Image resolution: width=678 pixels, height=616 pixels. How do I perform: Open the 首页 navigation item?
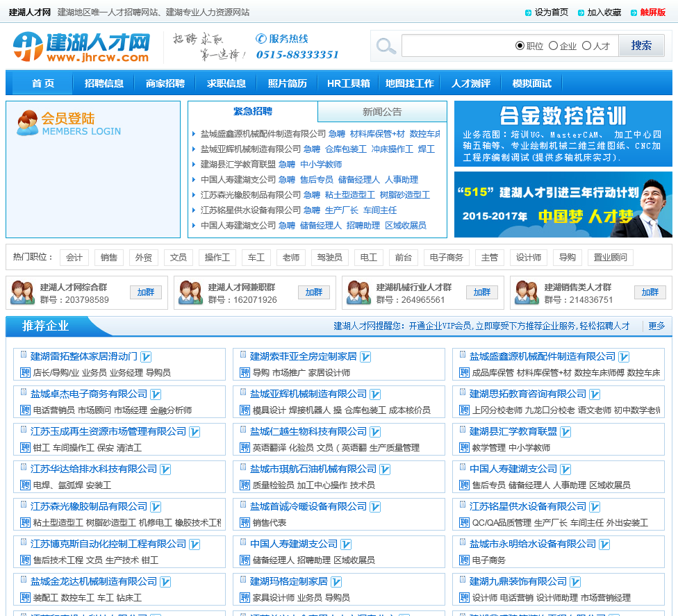[x=43, y=83]
